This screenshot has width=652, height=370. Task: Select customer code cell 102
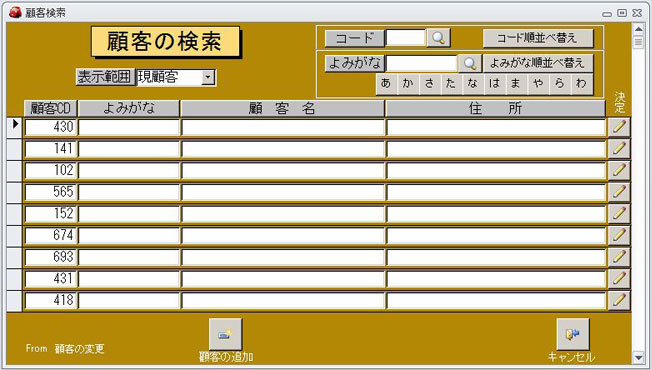(51, 170)
